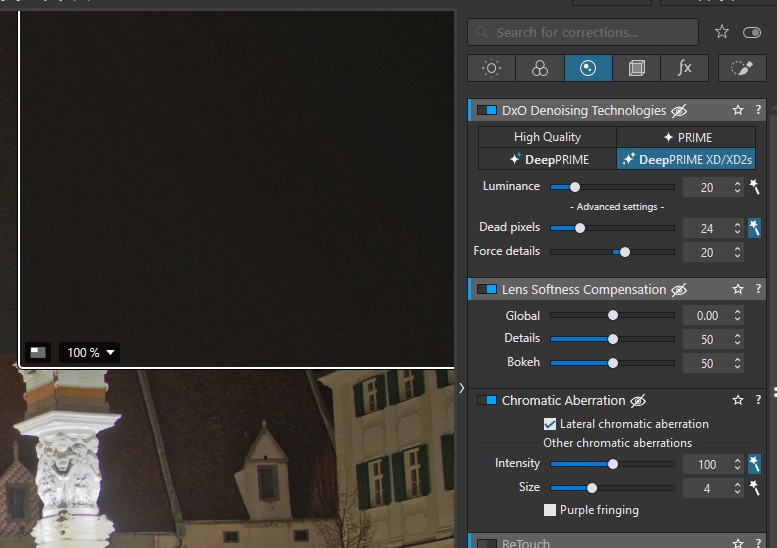This screenshot has height=548, width=777.
Task: Hide Lens Softness Compensation preview eye
Action: [679, 289]
